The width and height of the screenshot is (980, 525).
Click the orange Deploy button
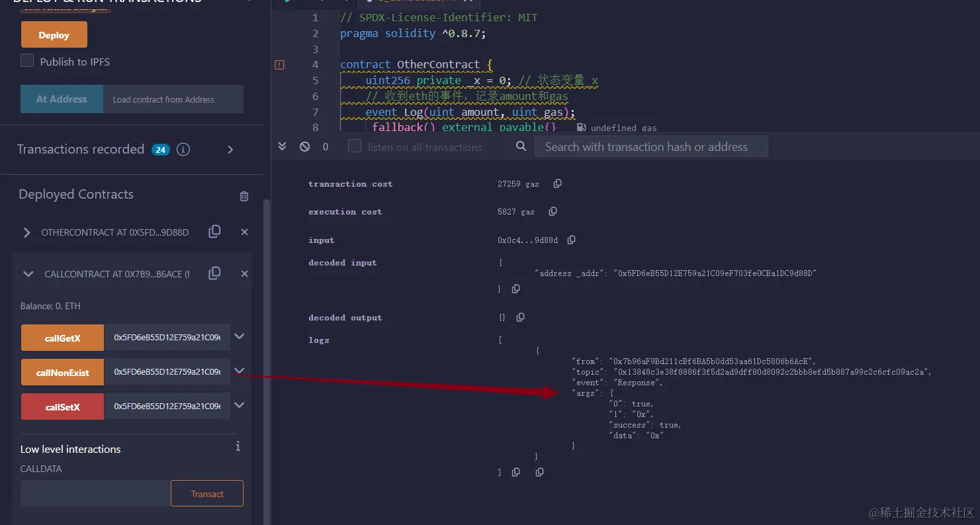[x=54, y=35]
